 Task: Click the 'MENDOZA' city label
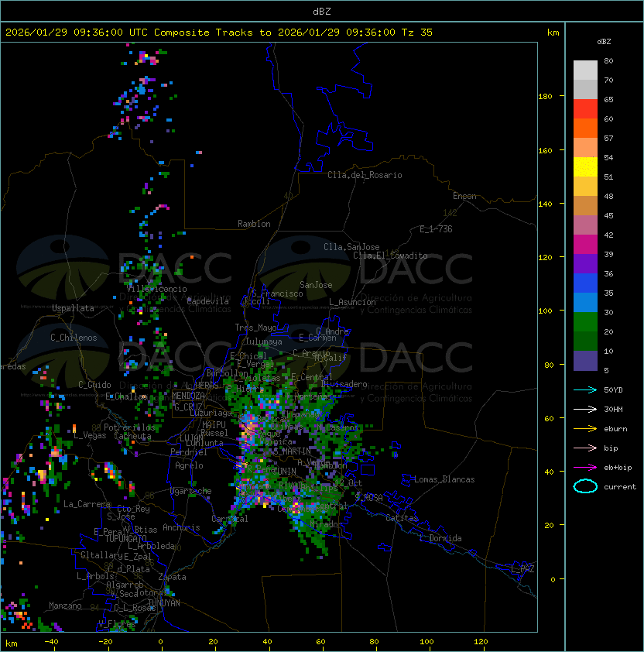(188, 396)
